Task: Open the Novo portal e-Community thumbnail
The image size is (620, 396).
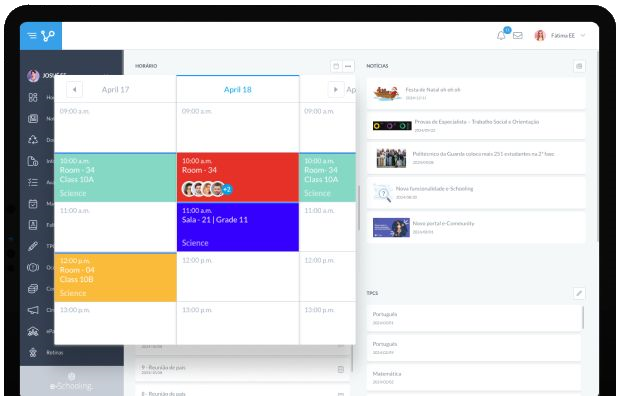Action: click(391, 227)
